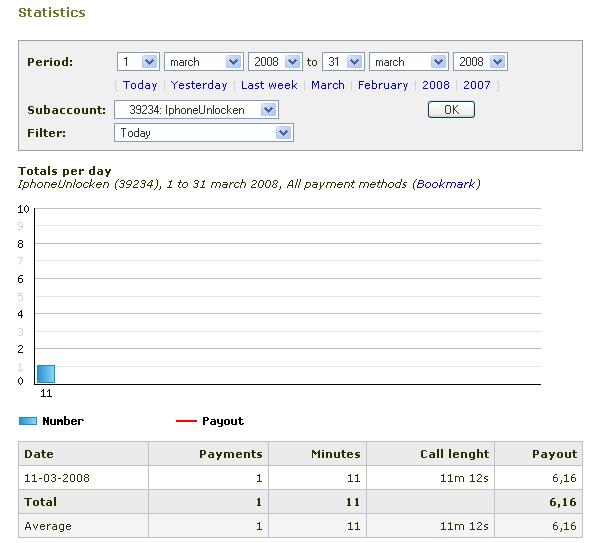Open the start day dropdown showing 1
Viewport: 590px width, 543px height.
click(138, 62)
